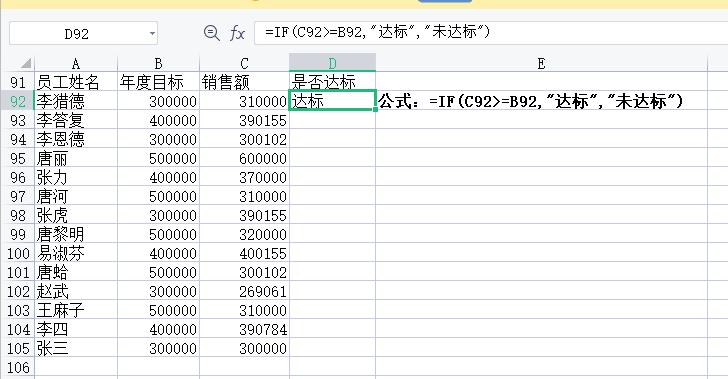Select the name cell 李恩德
The image size is (728, 379).
pyautogui.click(x=76, y=139)
